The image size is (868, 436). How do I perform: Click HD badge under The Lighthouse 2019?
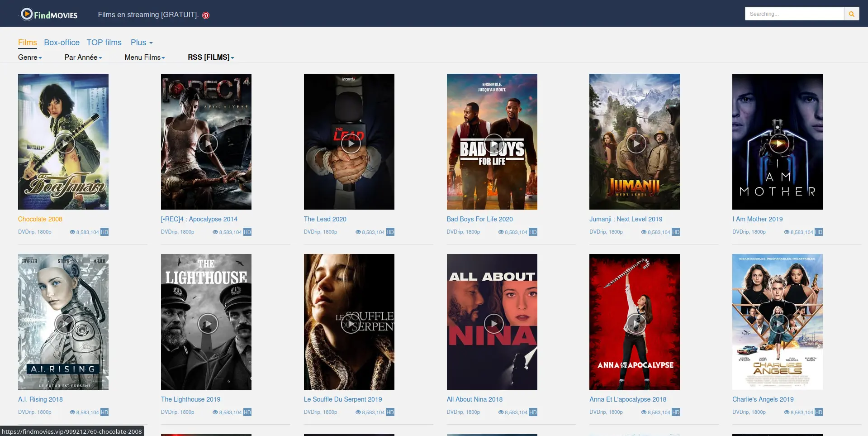click(247, 412)
